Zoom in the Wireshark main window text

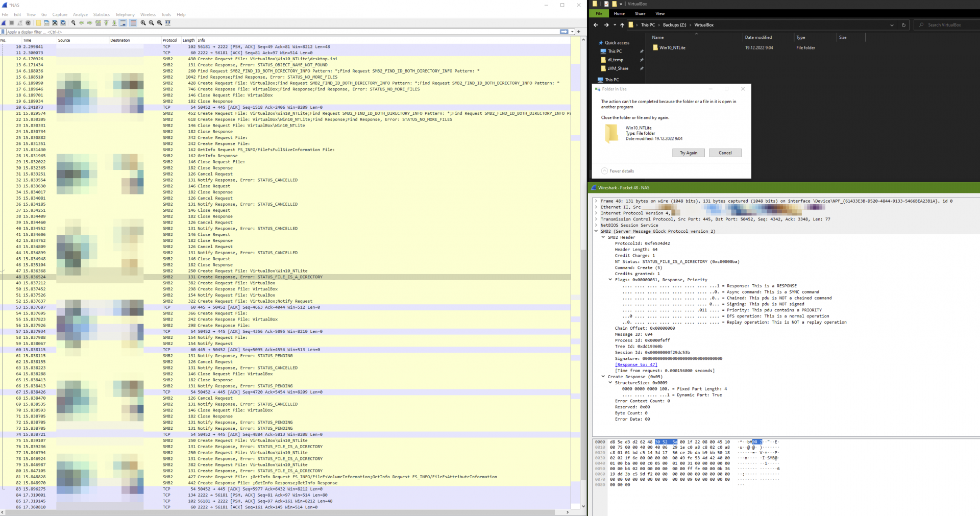click(x=143, y=23)
